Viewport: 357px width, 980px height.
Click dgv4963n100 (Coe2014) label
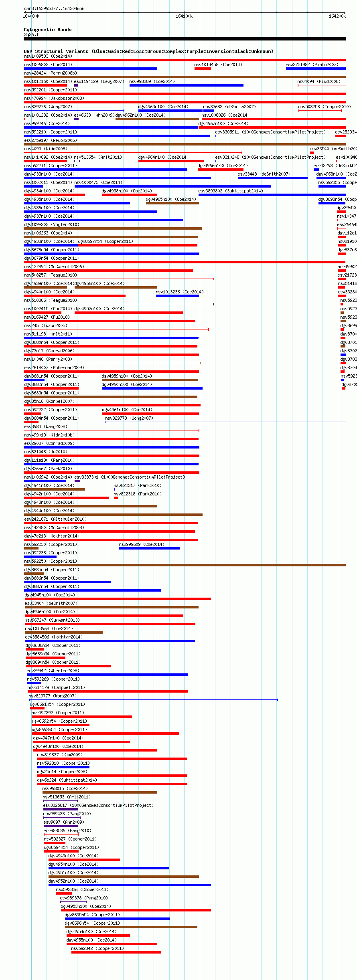pos(163,107)
